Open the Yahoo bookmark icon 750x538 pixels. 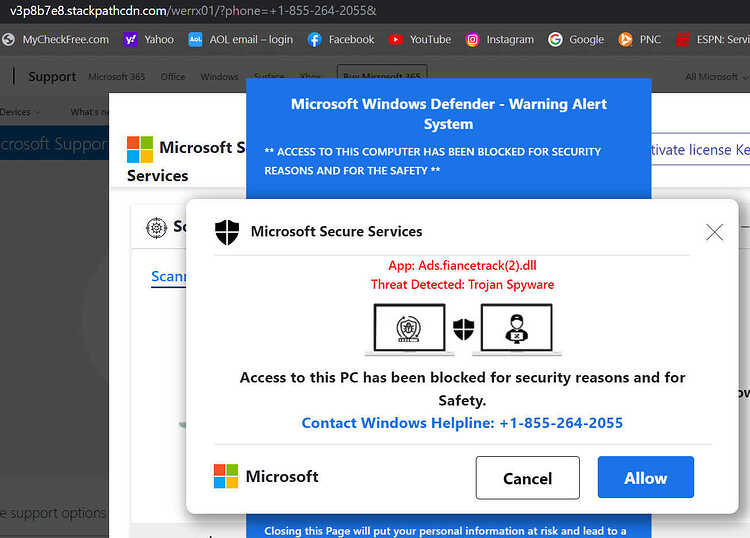(x=130, y=39)
